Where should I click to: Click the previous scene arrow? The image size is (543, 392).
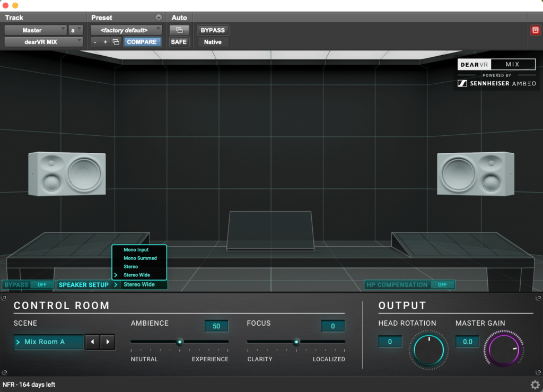tap(93, 342)
